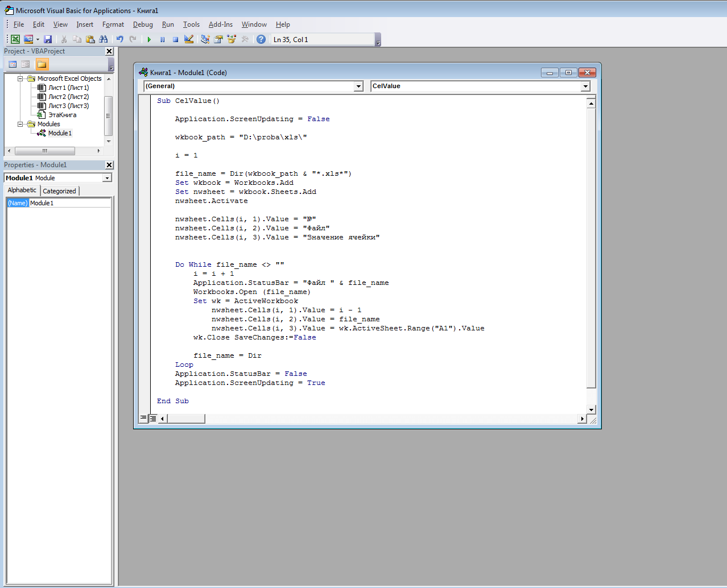This screenshot has width=727, height=588.
Task: Click the Ln 35, Col 1 position box
Action: (323, 39)
